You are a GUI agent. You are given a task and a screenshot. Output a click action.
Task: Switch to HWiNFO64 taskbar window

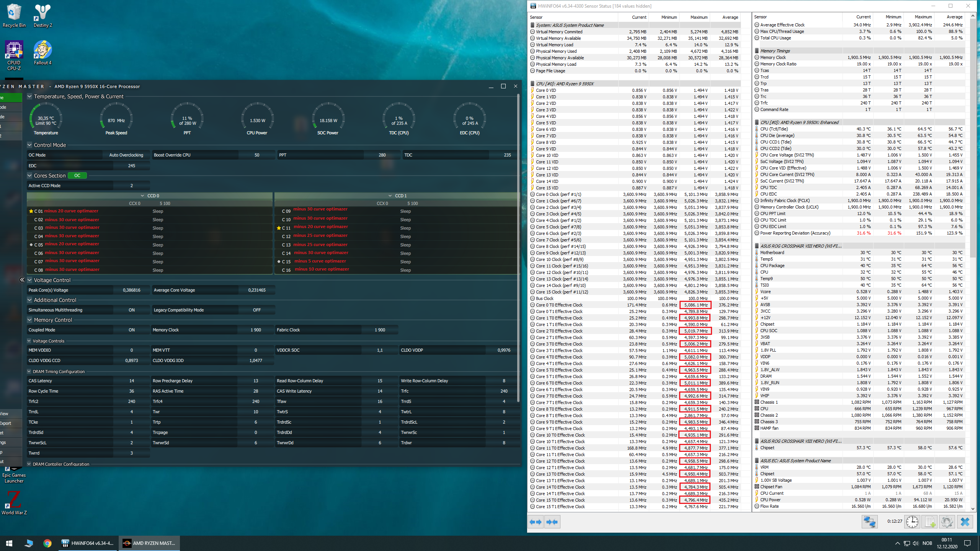88,543
